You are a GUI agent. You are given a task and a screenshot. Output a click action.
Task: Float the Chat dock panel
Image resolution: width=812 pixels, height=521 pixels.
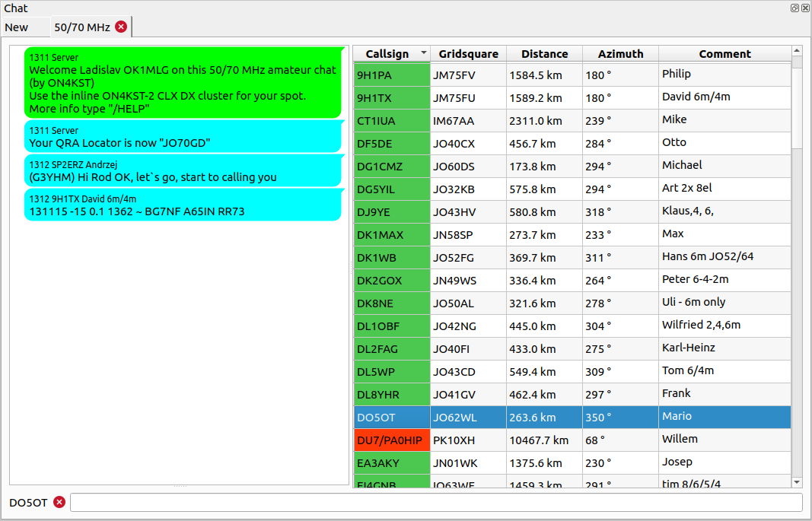click(x=794, y=8)
